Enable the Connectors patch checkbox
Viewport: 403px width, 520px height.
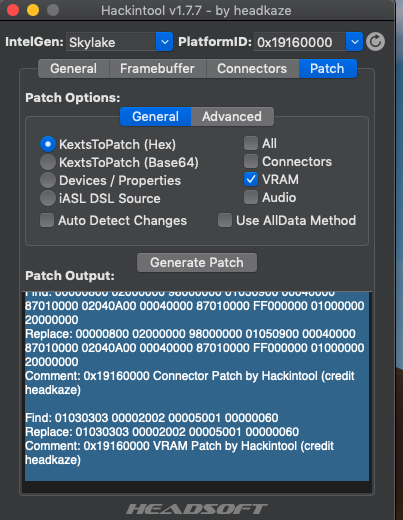(251, 161)
